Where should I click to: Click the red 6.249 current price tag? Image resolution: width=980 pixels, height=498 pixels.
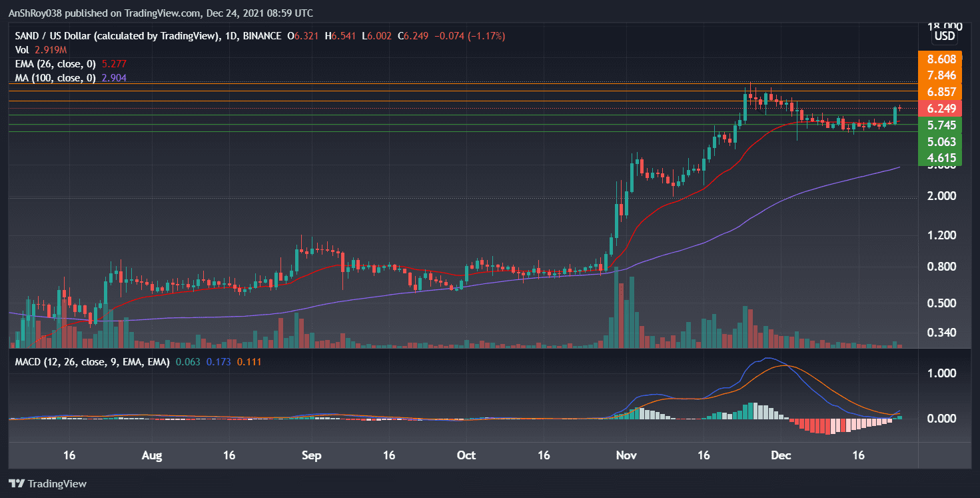tap(940, 109)
